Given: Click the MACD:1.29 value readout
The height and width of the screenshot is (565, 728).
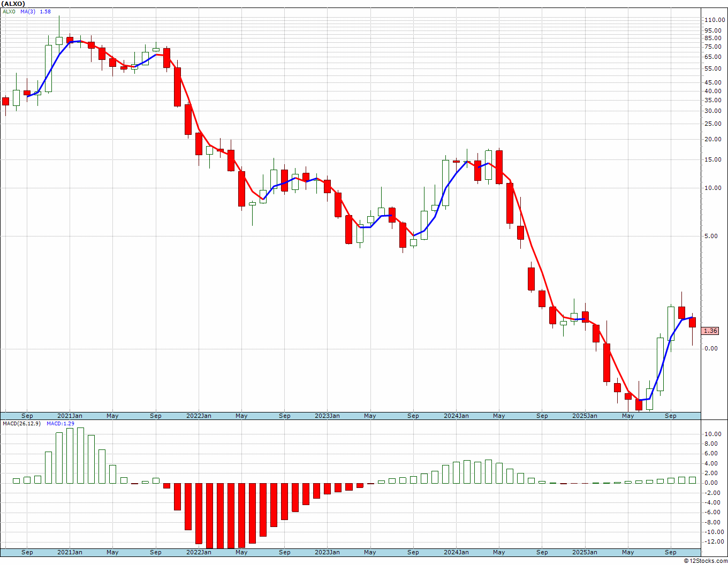Looking at the screenshot, I should (x=60, y=423).
